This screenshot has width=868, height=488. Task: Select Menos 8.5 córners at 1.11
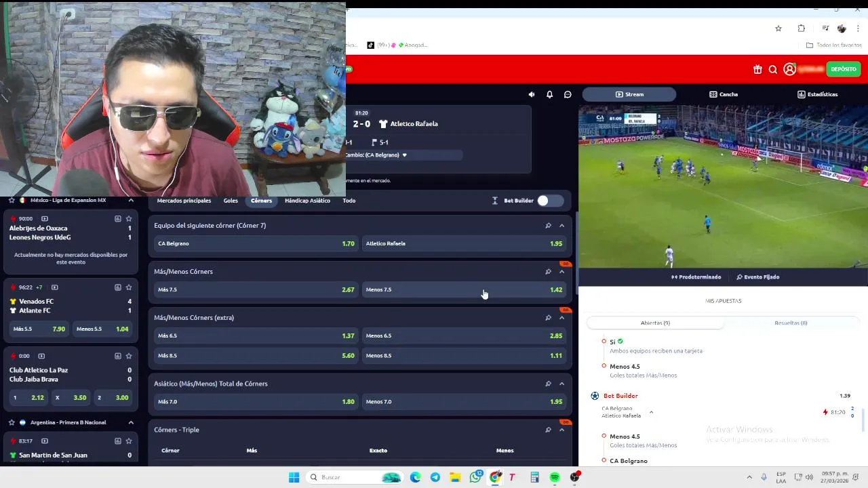(464, 355)
